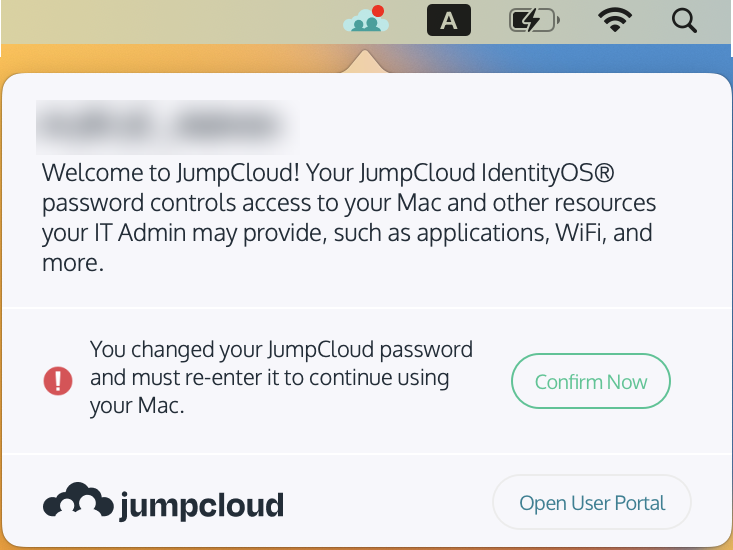Click the password changed warning message
This screenshot has height=550, width=733.
pyautogui.click(x=281, y=378)
